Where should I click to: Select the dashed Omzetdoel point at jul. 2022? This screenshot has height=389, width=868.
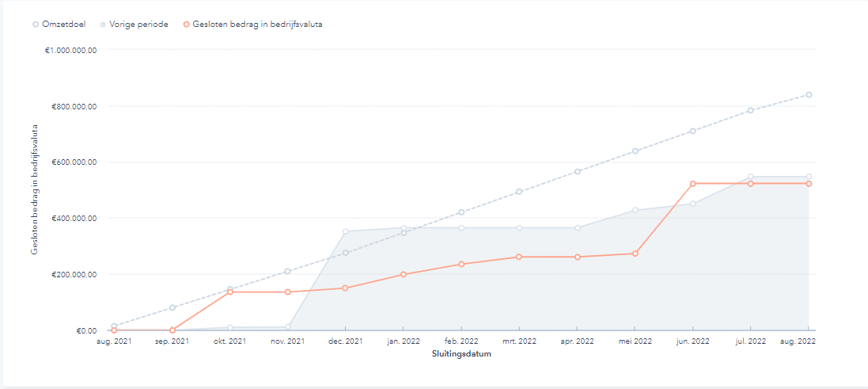coord(751,110)
